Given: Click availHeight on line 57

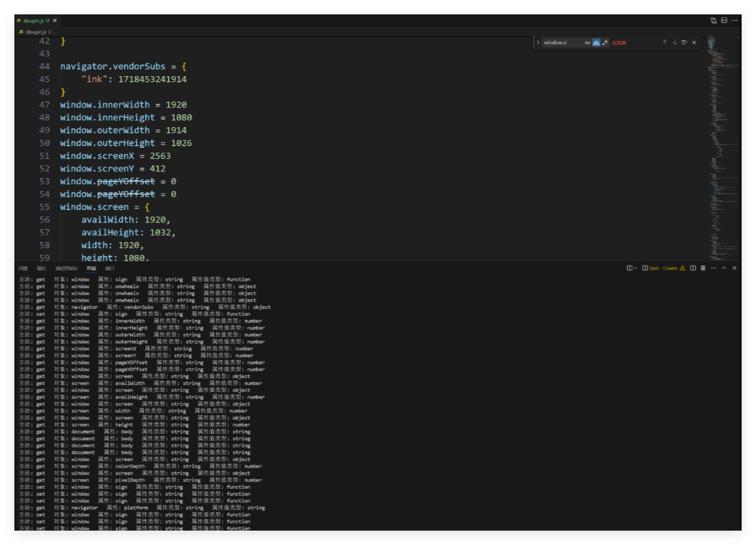Looking at the screenshot, I should pyautogui.click(x=112, y=233).
